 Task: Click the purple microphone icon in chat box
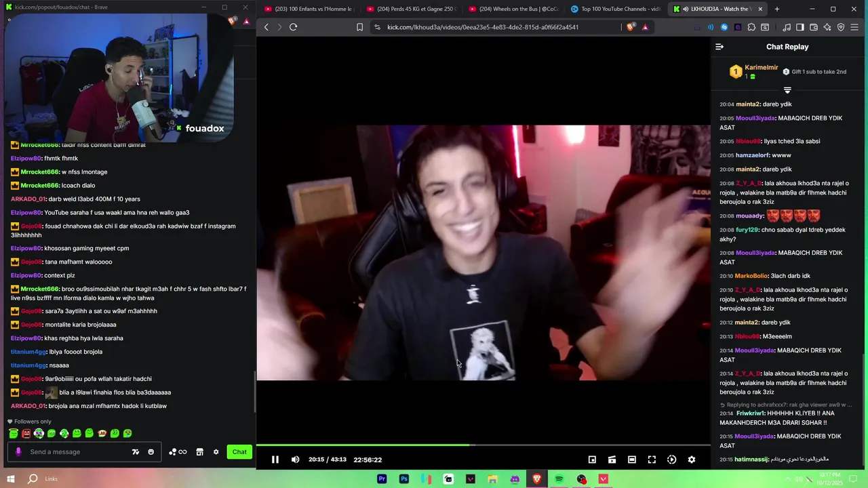[18, 452]
